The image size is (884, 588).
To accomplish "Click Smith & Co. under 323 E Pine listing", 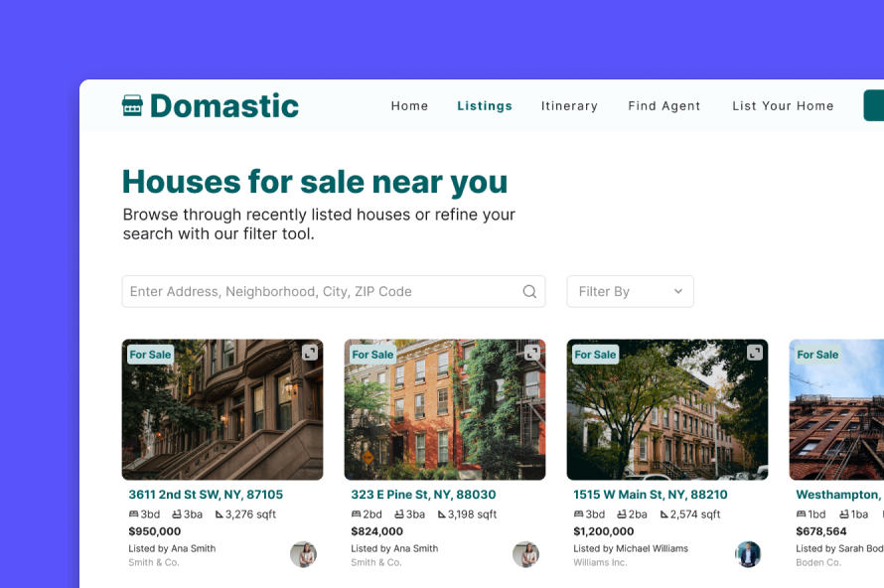I will point(376,562).
